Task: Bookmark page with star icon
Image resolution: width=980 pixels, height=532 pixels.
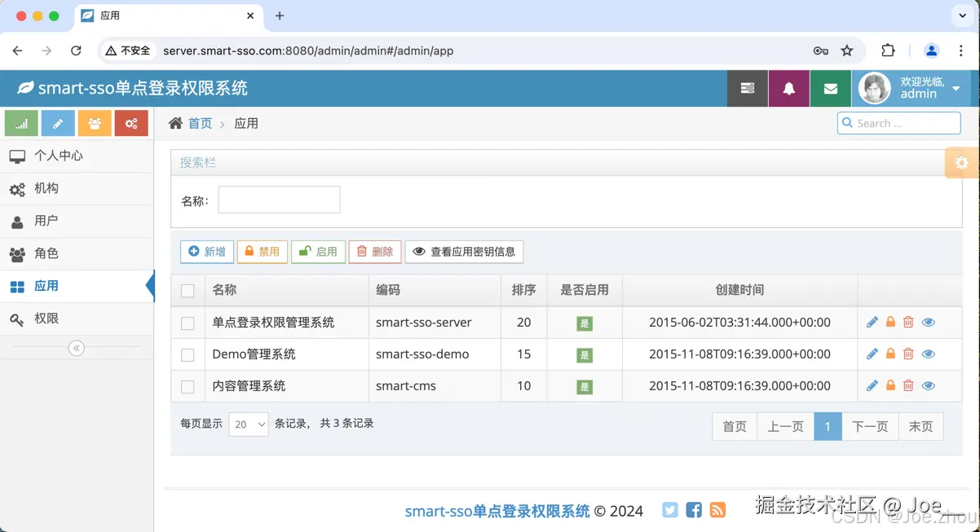Action: (x=847, y=51)
